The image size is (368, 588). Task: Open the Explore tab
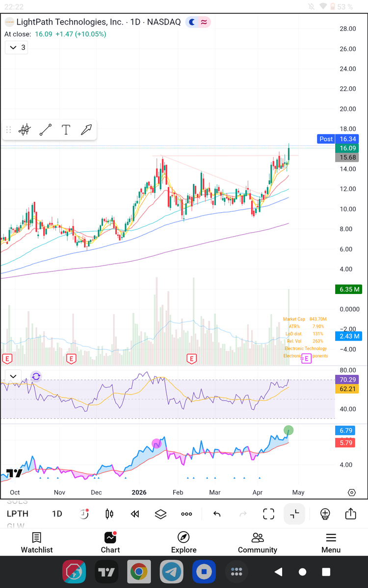pos(184,543)
